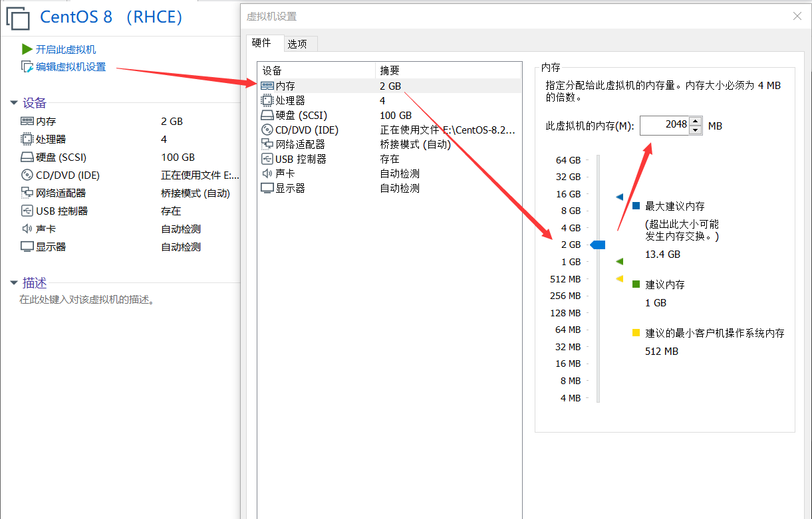Click the edit icon beside 编辑虚拟机设置
Image resolution: width=812 pixels, height=519 pixels.
point(27,66)
